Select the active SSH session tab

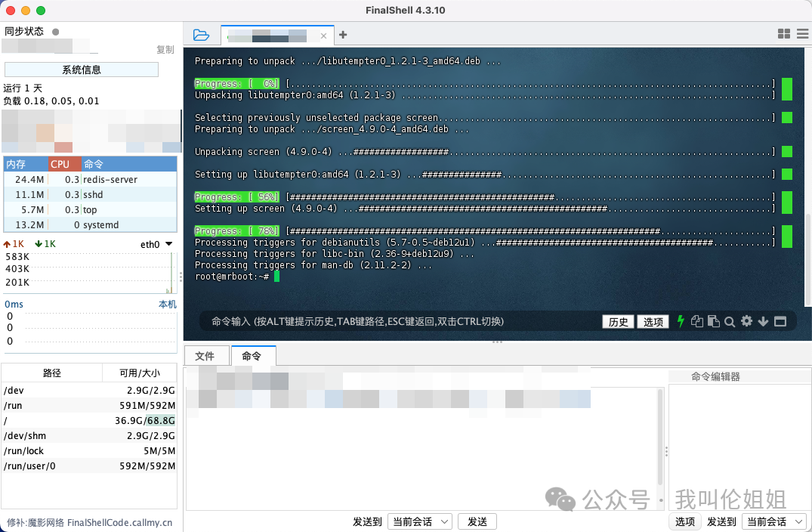[x=277, y=36]
